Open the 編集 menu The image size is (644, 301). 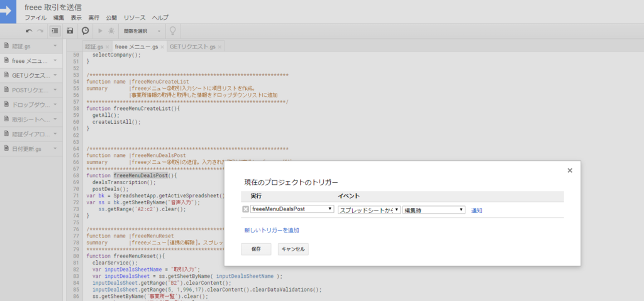point(58,18)
